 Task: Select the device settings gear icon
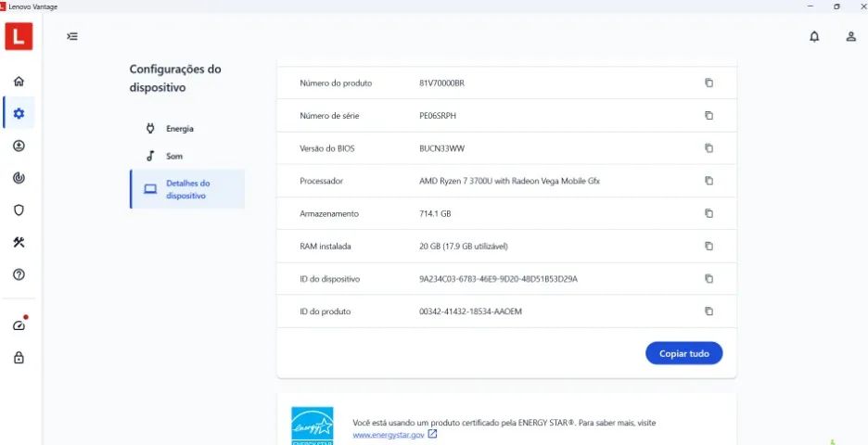19,113
